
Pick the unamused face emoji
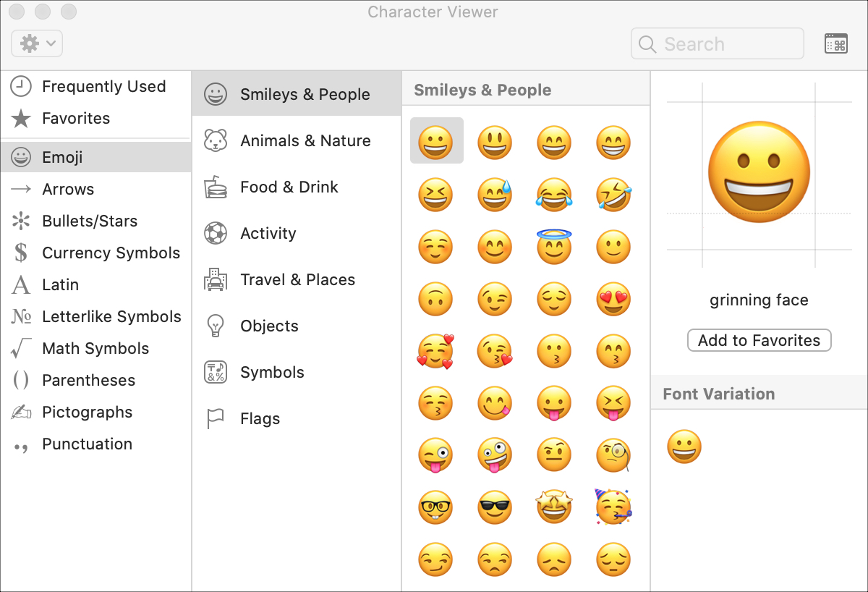pos(495,559)
